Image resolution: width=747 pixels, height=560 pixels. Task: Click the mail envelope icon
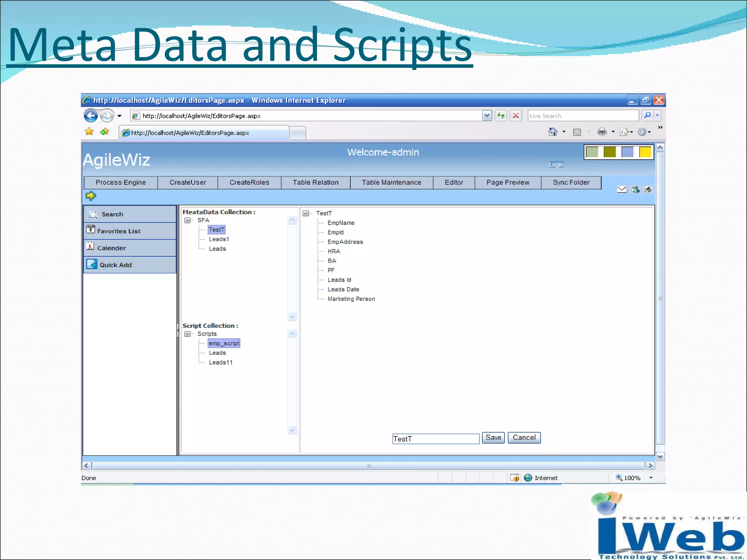[622, 190]
